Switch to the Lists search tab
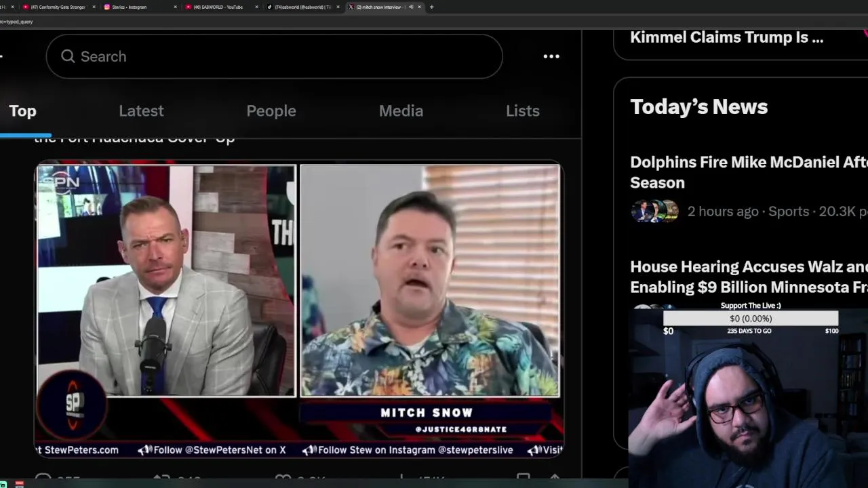Image resolution: width=868 pixels, height=488 pixels. point(523,110)
